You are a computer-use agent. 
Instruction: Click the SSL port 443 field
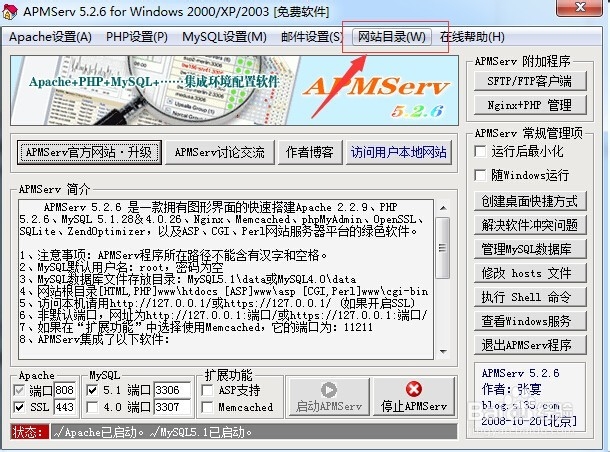(65, 407)
